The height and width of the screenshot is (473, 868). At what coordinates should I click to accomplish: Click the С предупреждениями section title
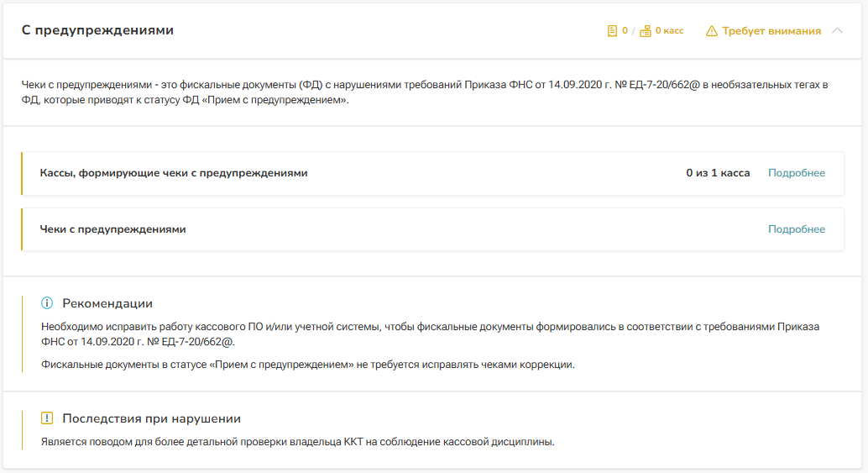tap(97, 30)
